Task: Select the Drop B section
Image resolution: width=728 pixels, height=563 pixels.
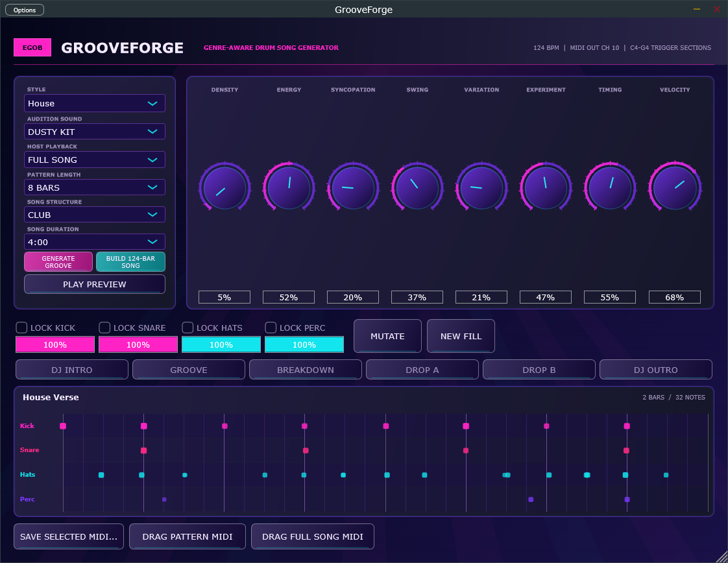Action: click(539, 370)
